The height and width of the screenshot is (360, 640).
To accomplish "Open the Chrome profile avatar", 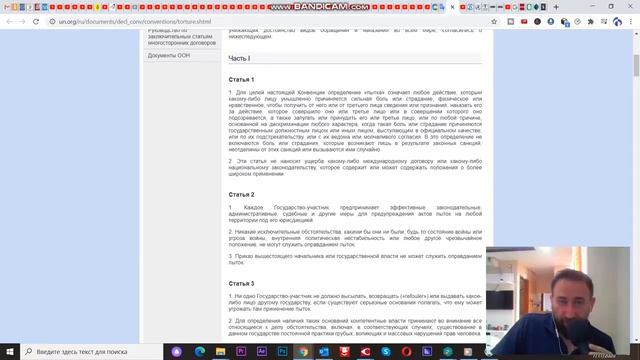I will [617, 22].
